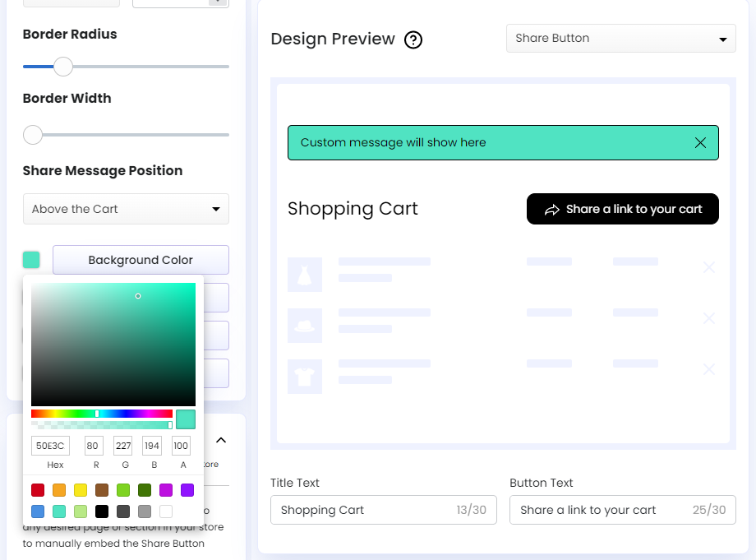Screen dimensions: 756x560
Task: Remove the third cart item using its X icon
Action: point(708,369)
